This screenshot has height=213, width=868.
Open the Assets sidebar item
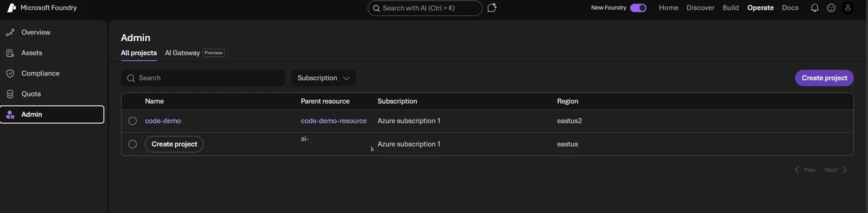click(x=52, y=53)
